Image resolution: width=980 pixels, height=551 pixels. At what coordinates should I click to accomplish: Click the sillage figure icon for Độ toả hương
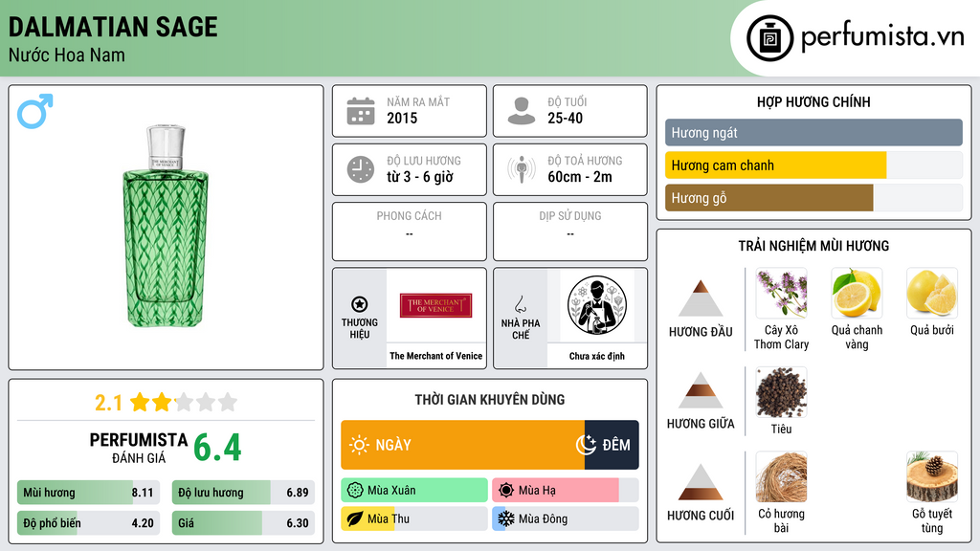(522, 169)
